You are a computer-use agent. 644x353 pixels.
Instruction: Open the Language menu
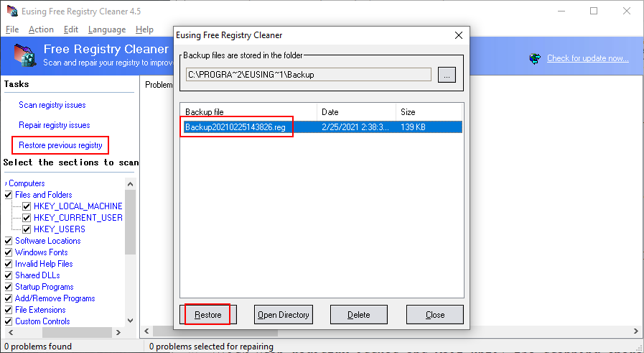[x=107, y=29]
